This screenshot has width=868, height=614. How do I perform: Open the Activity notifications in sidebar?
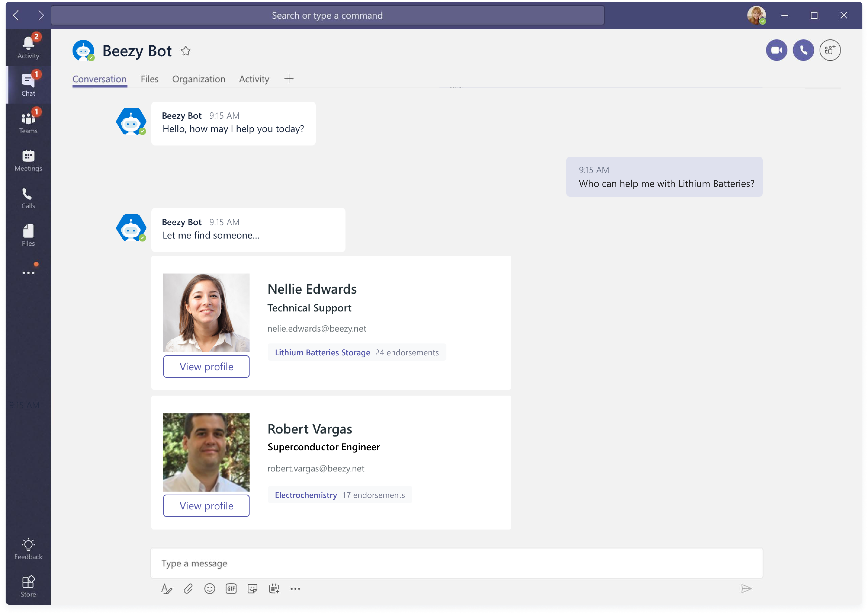tap(28, 47)
